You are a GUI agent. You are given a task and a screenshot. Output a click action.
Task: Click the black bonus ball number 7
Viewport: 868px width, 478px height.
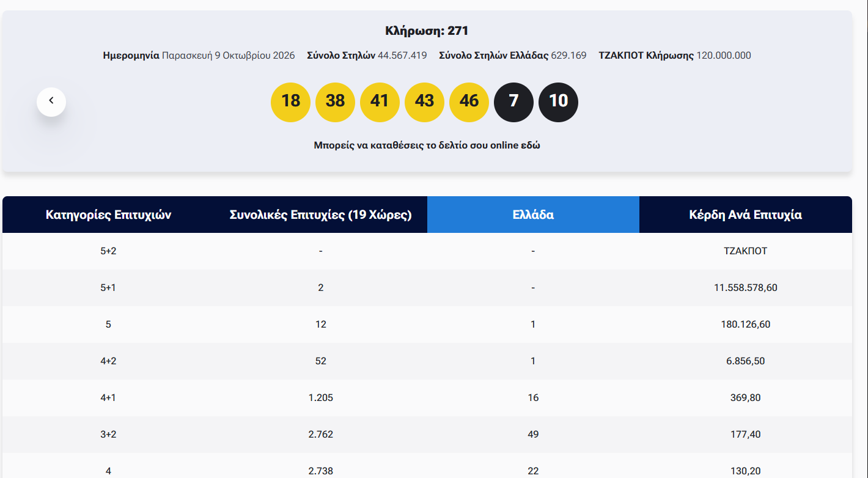click(513, 102)
